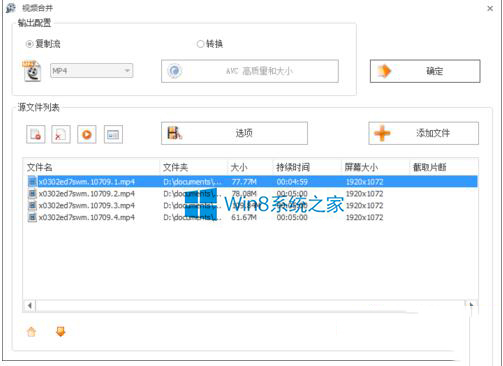Screen dimensions: 503x366
Task: Sort by the 大小 column header
Action: [x=251, y=167]
